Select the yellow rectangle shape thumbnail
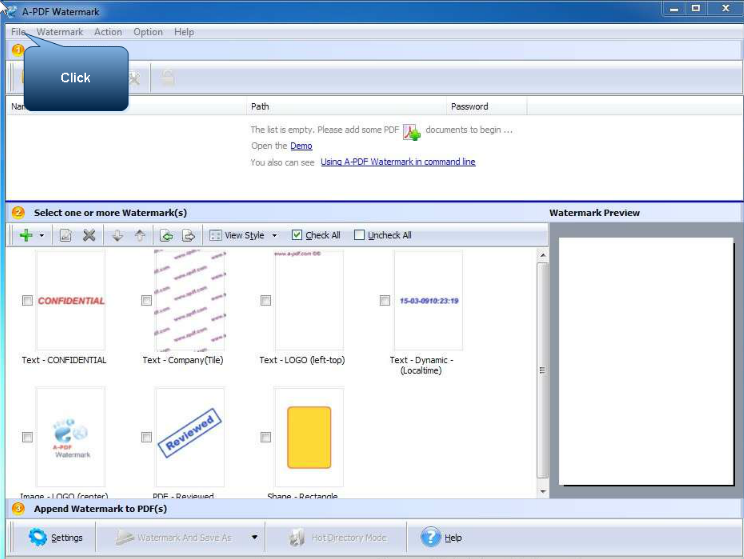Viewport: 744px width, 559px height. [309, 437]
